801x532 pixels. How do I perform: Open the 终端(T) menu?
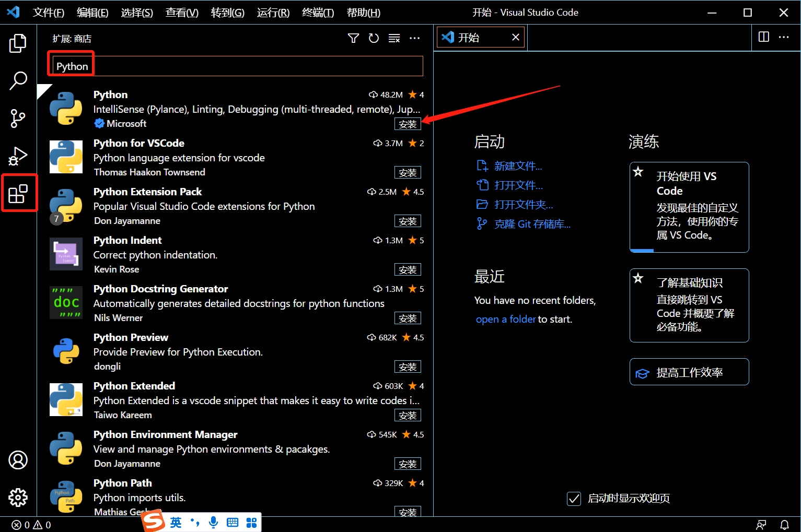pos(318,13)
